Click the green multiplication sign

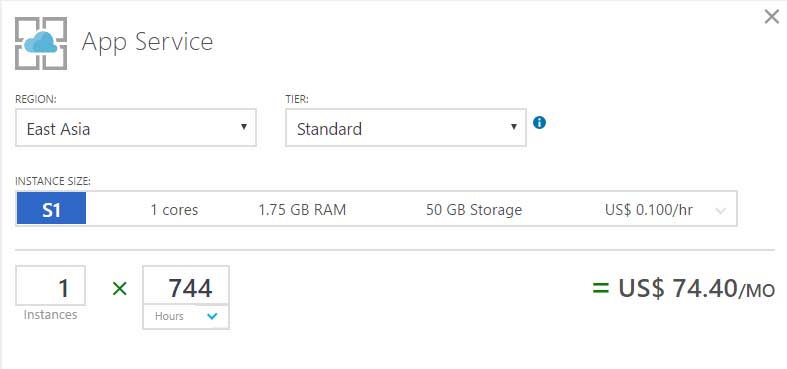(119, 289)
